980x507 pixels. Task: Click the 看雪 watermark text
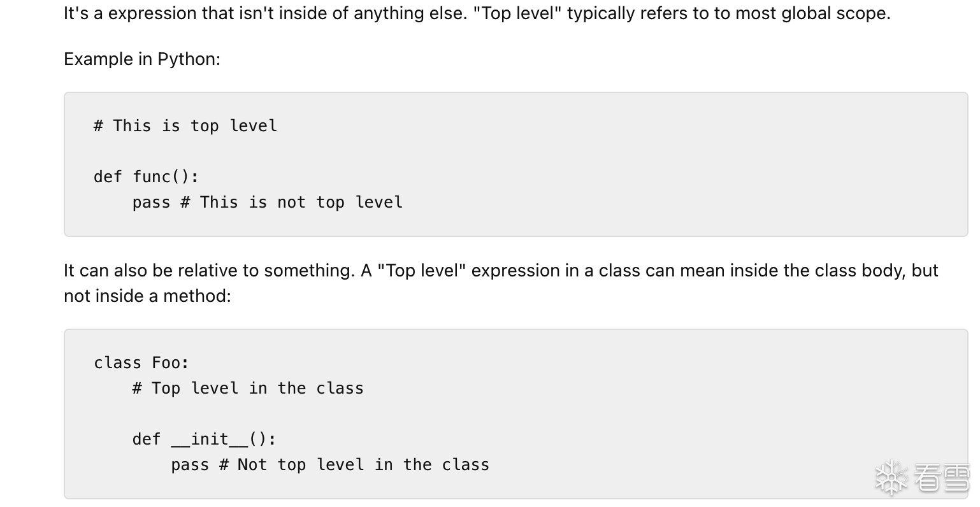point(942,478)
